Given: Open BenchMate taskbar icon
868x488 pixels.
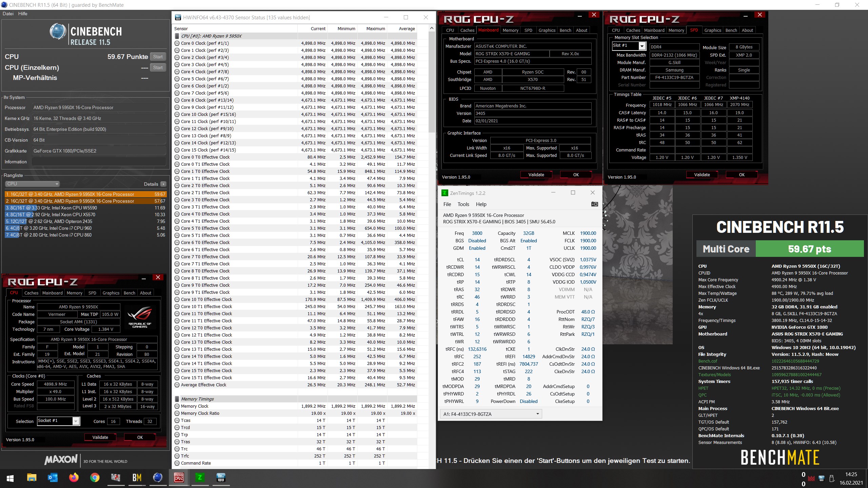Looking at the screenshot, I should 137,478.
